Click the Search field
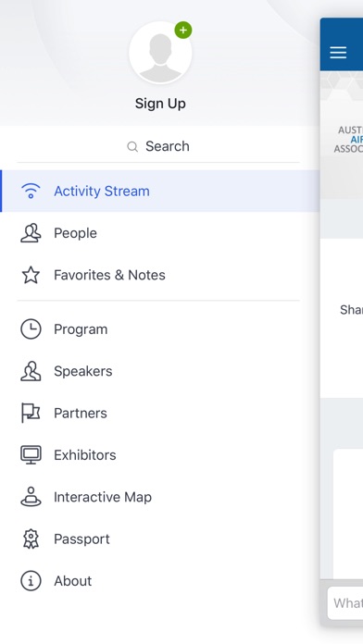 158,146
